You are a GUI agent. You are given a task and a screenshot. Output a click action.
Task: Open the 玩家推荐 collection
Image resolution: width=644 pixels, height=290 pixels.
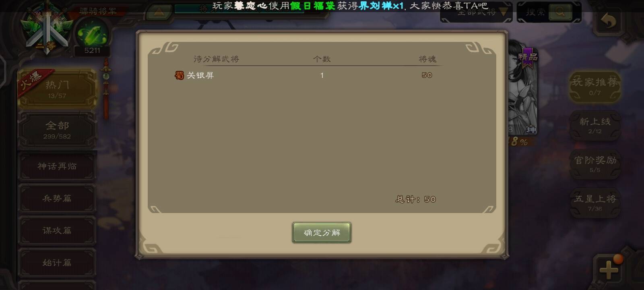(594, 86)
